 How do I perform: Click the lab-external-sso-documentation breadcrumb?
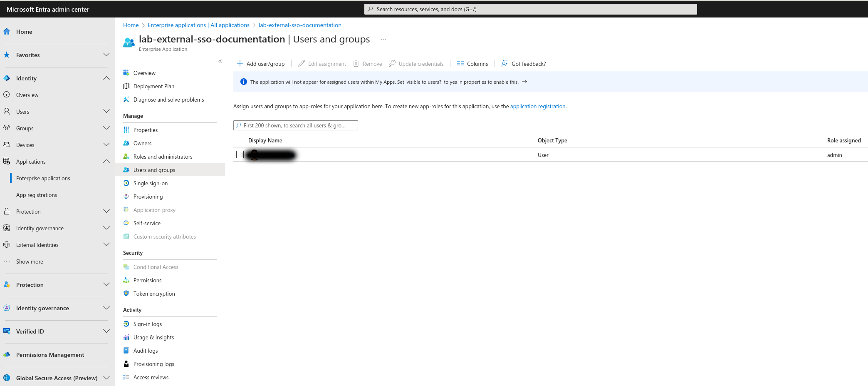[300, 25]
